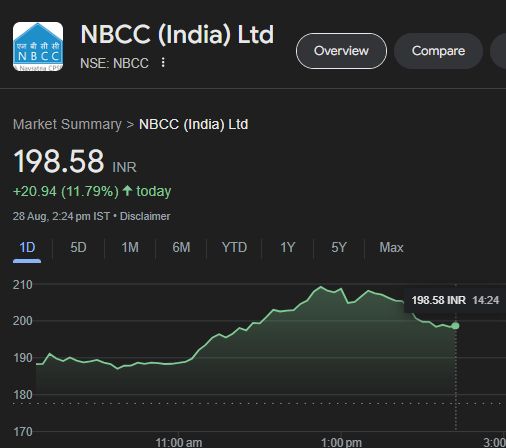Open the Disclaimer link

(145, 216)
